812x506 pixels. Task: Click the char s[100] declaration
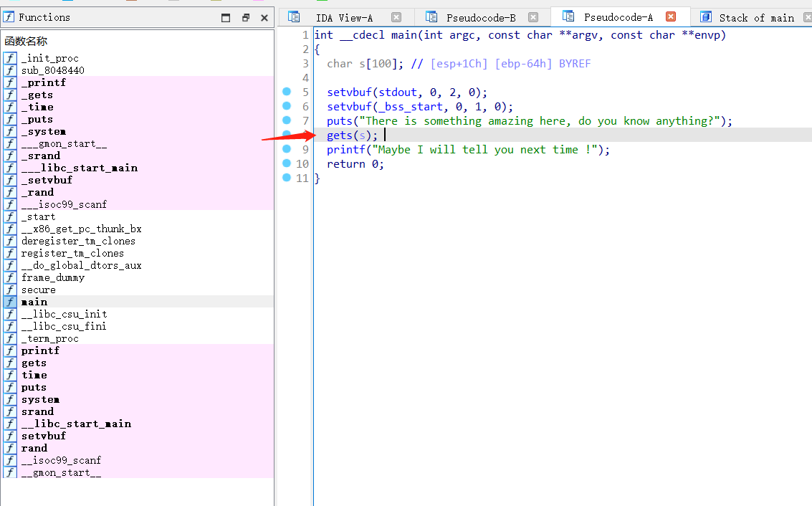coord(365,64)
